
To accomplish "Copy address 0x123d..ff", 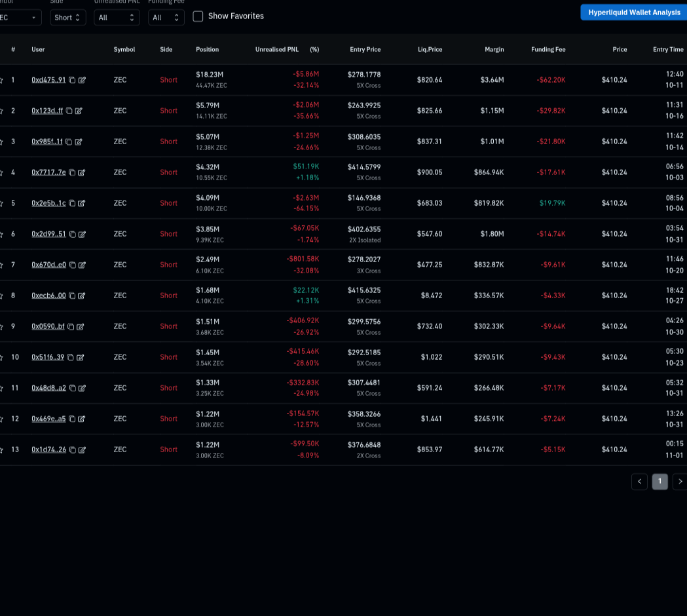I will click(69, 111).
